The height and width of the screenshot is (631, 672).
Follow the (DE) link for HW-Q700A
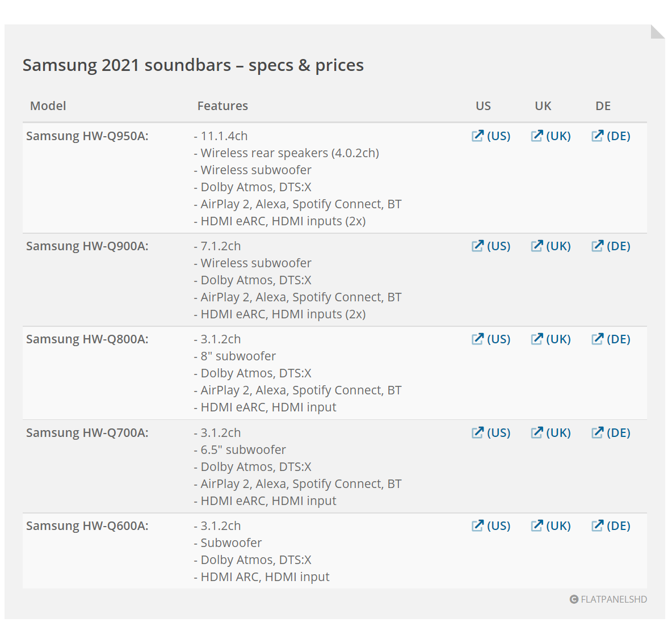619,432
